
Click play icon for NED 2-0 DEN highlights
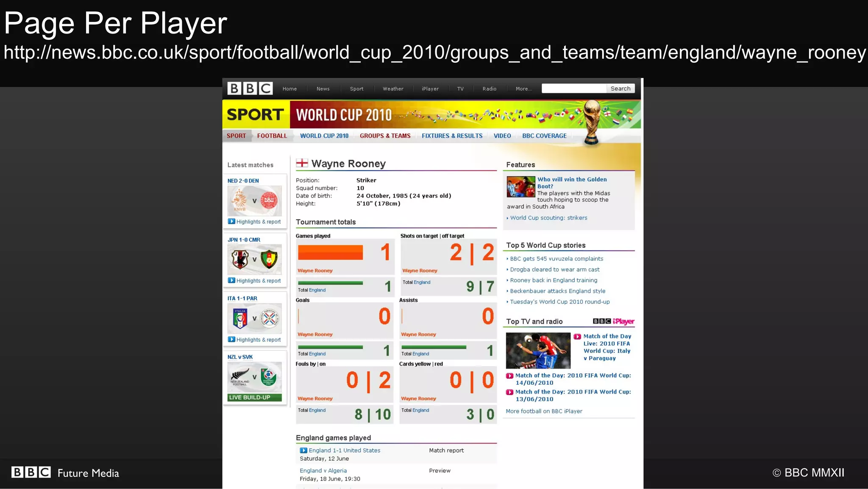pos(231,221)
